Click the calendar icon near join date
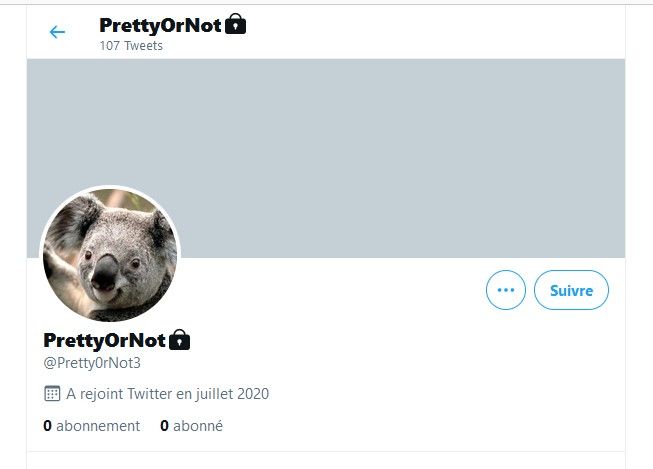Viewport: 653px width, 469px height. click(x=53, y=394)
